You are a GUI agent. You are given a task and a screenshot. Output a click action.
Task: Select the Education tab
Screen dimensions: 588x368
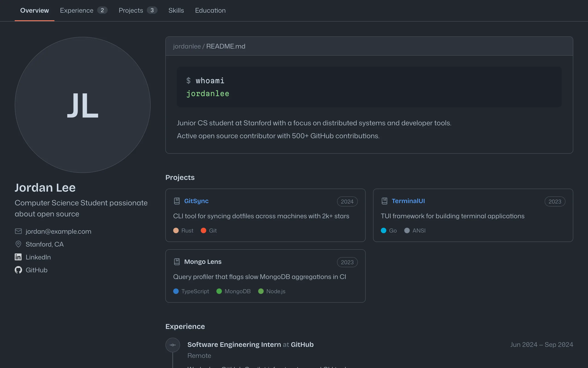pos(210,11)
